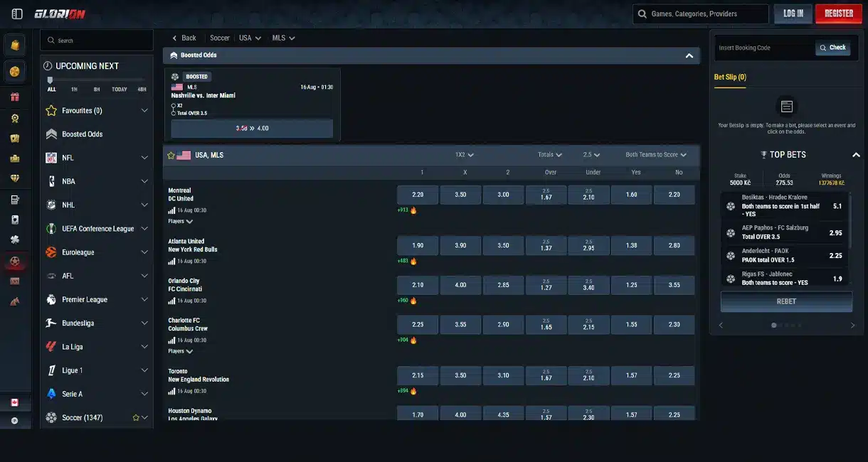Adjust the upcoming time range slider handle
868x462 pixels.
[50, 80]
